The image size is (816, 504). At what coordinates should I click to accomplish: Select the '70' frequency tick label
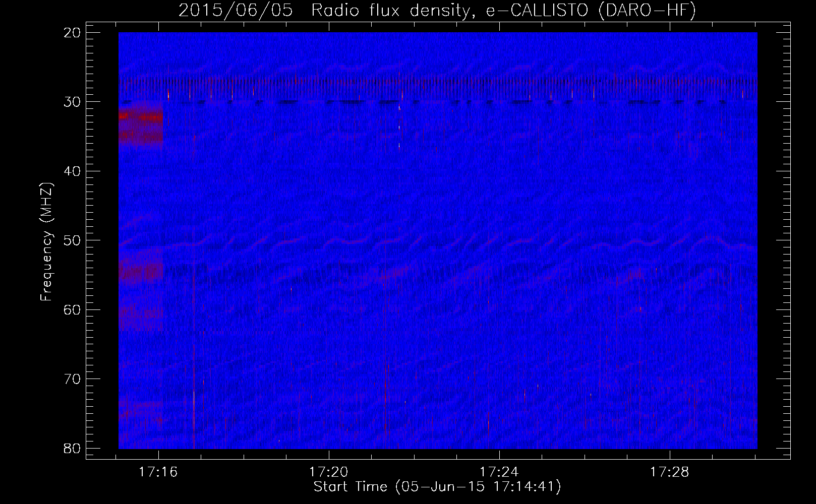(73, 379)
